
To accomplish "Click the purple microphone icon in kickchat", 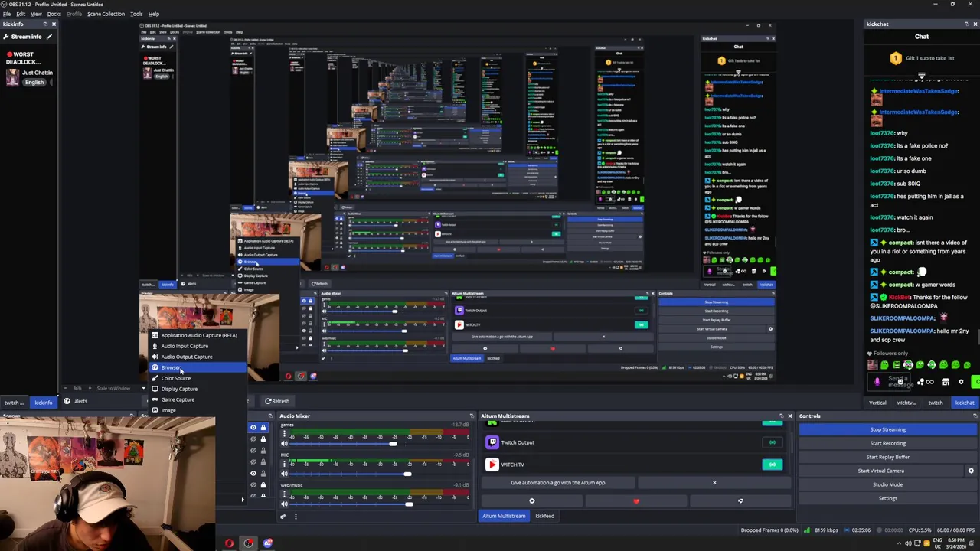I will coord(877,382).
